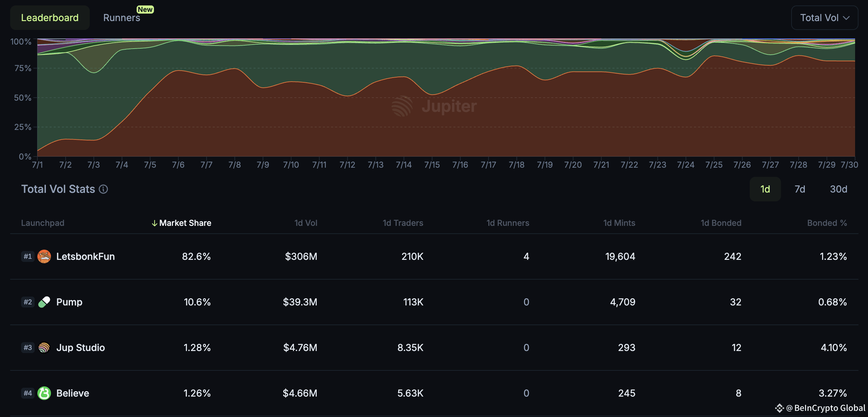Click the 5.63K traders value
Image resolution: width=868 pixels, height=417 pixels.
[410, 393]
